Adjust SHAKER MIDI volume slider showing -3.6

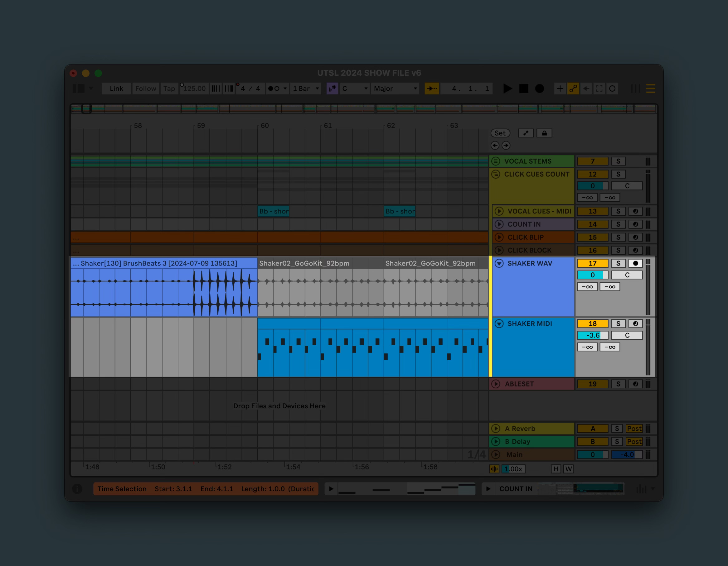click(592, 335)
